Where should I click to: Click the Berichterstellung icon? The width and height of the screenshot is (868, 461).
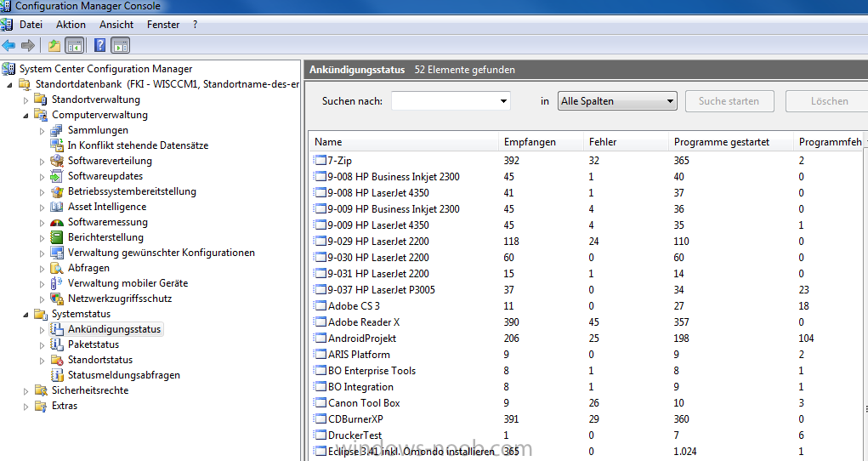click(x=56, y=237)
